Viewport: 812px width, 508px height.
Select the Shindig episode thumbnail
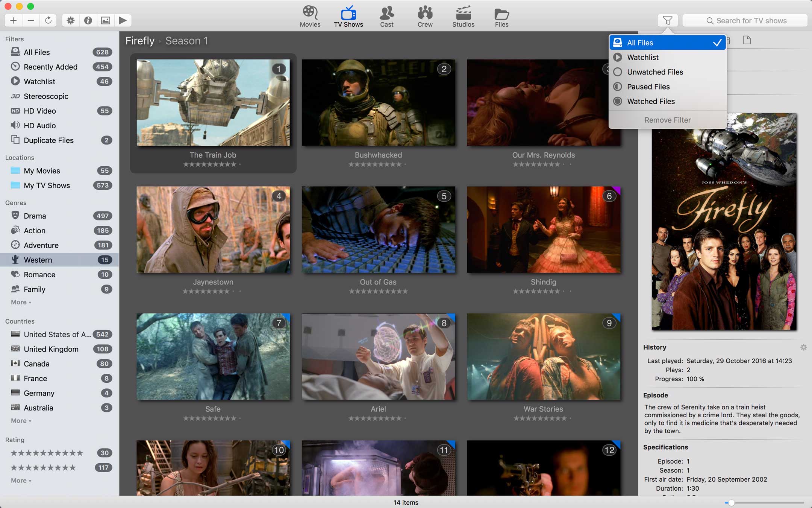(544, 230)
